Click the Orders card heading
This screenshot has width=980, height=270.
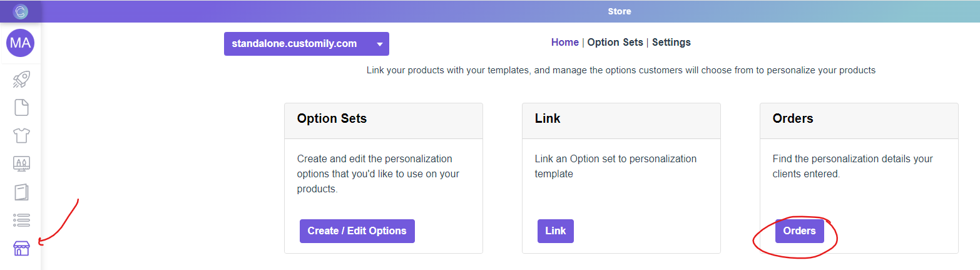click(793, 119)
